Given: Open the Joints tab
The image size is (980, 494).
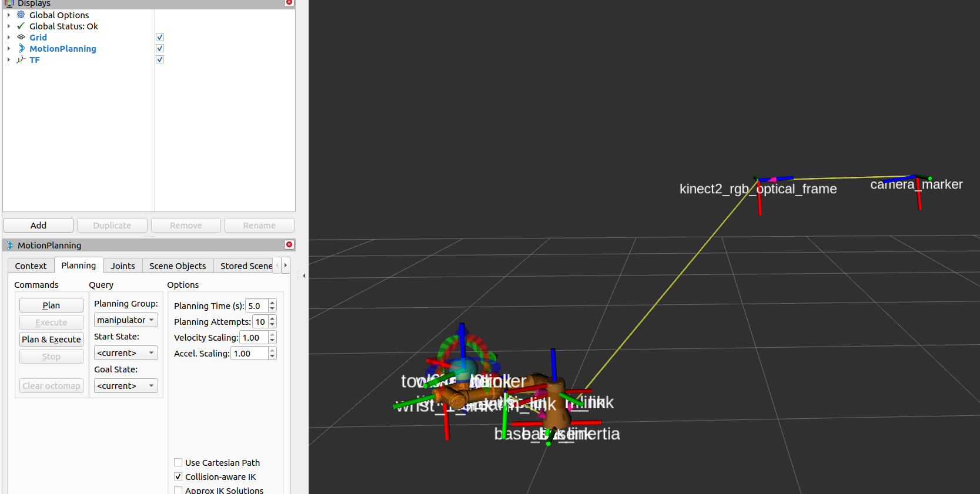Looking at the screenshot, I should (123, 266).
